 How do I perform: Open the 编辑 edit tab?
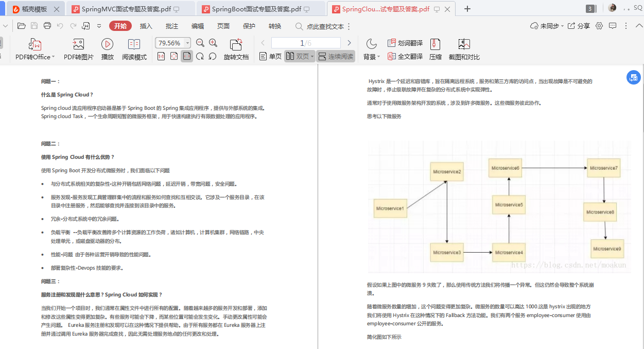[x=198, y=26]
